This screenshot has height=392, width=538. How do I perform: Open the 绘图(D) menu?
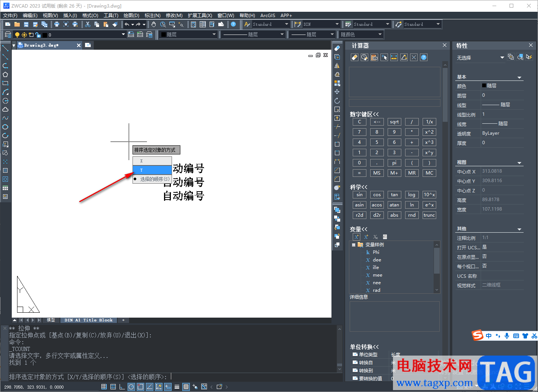tap(131, 16)
